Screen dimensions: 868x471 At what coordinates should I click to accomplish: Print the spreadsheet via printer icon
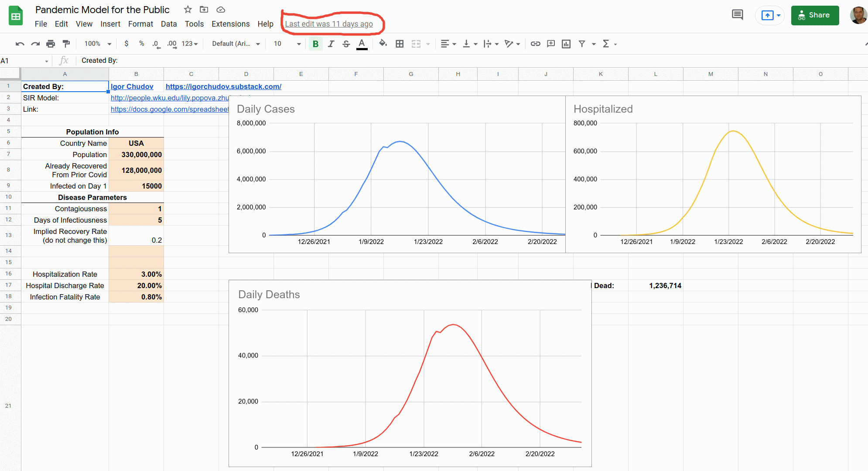51,44
